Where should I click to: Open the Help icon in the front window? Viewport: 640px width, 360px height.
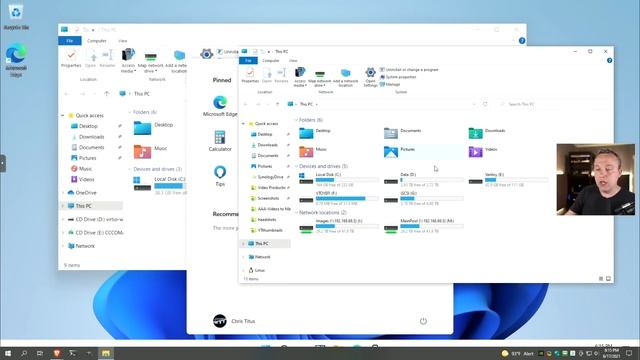tap(609, 60)
